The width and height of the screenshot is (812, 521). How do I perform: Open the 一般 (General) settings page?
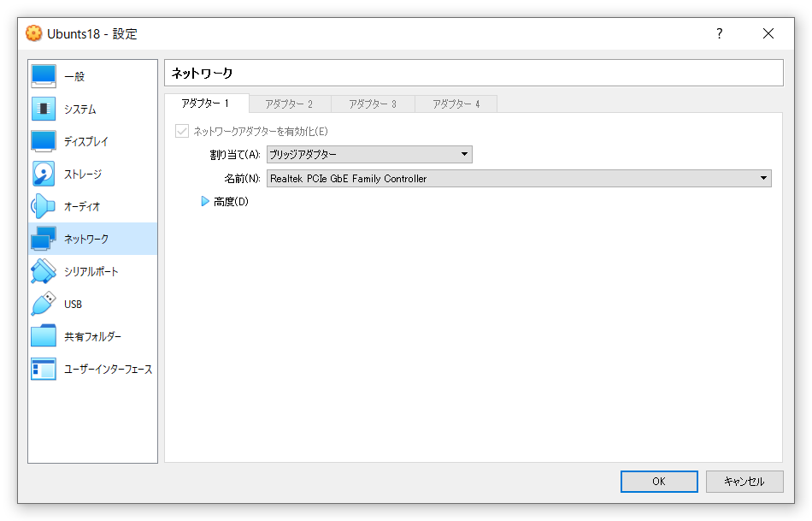[75, 75]
